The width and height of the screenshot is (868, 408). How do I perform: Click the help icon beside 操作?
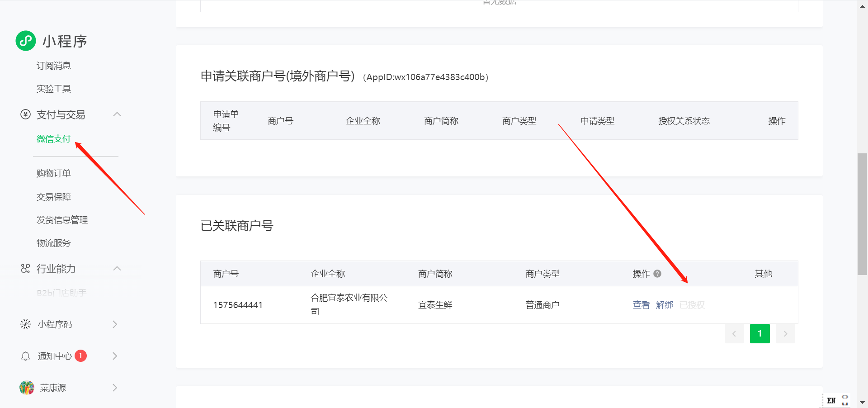pos(657,274)
